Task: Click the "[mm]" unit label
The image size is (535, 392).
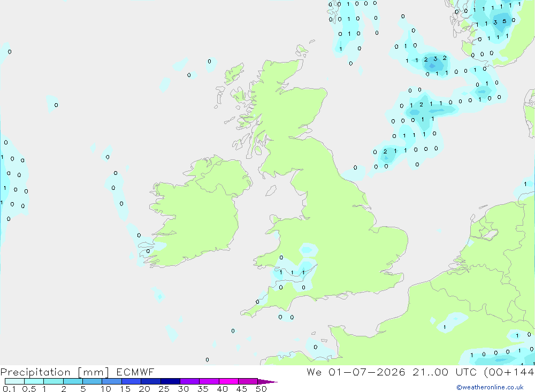Action: point(94,372)
